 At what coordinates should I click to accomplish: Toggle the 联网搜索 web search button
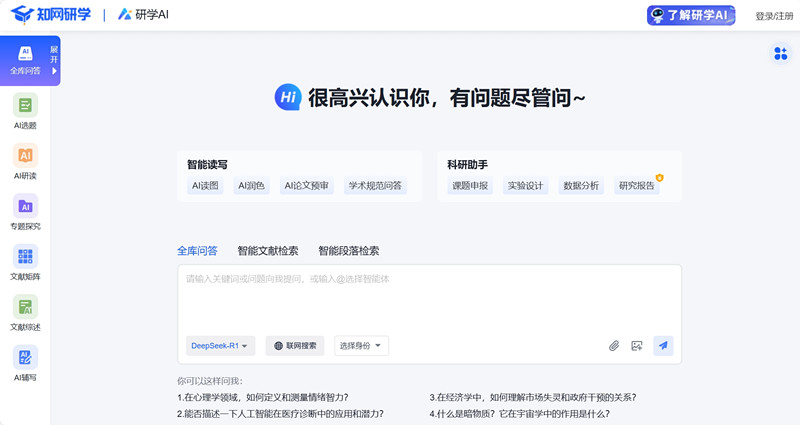pyautogui.click(x=295, y=345)
